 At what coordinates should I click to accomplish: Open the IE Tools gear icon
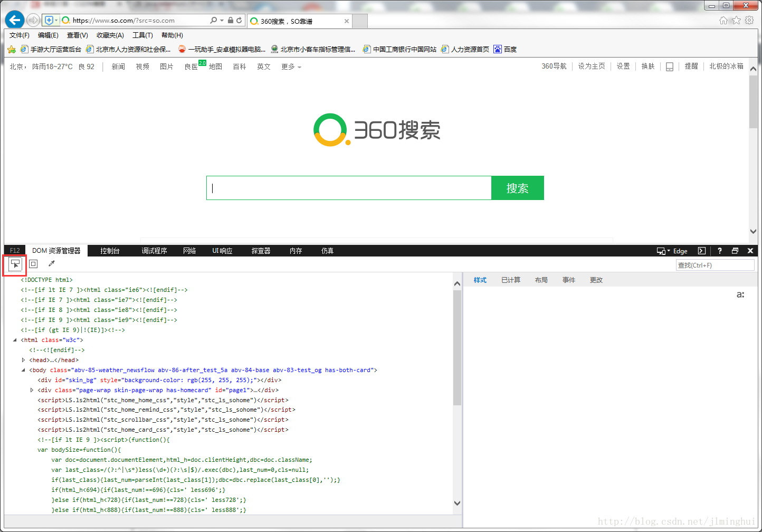pos(749,20)
